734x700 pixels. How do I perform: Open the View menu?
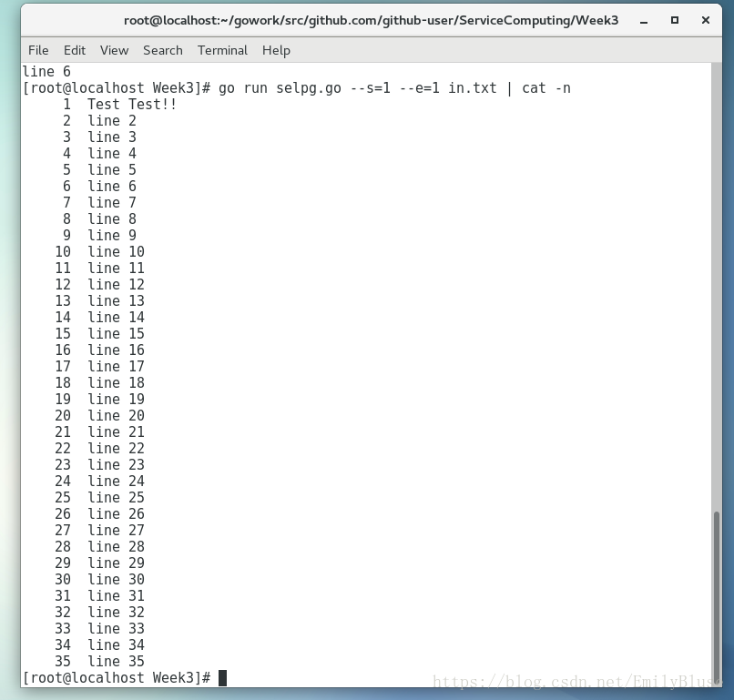click(114, 50)
